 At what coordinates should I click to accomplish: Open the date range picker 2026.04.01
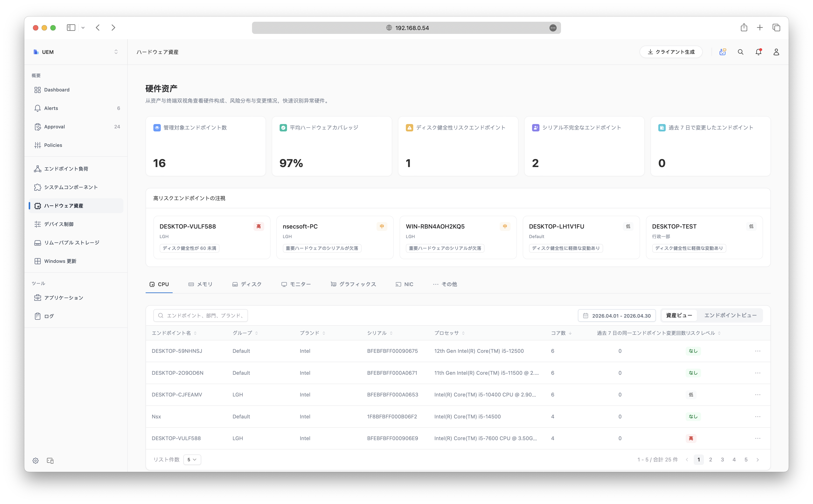(x=617, y=316)
